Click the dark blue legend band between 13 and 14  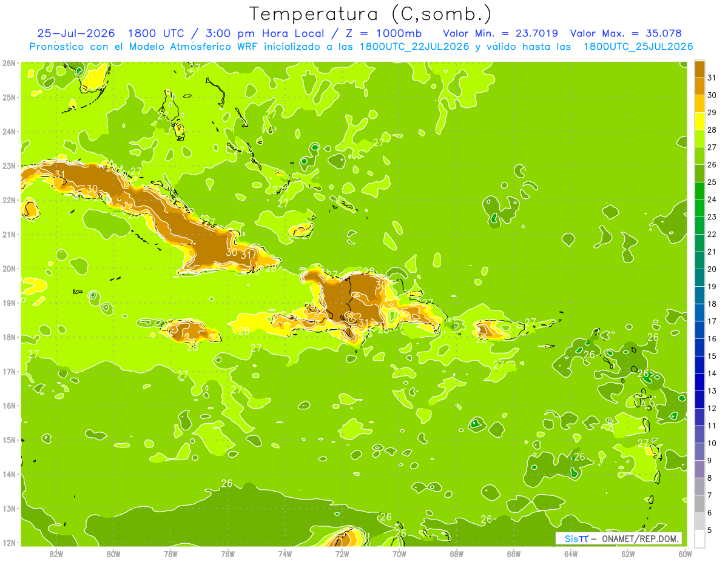click(699, 382)
